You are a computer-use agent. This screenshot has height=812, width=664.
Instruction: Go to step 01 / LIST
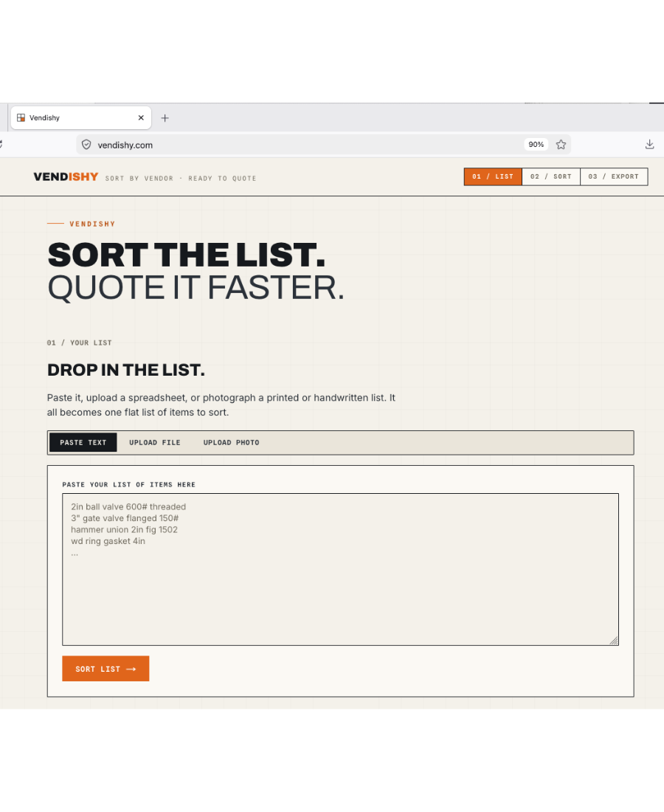click(x=493, y=176)
